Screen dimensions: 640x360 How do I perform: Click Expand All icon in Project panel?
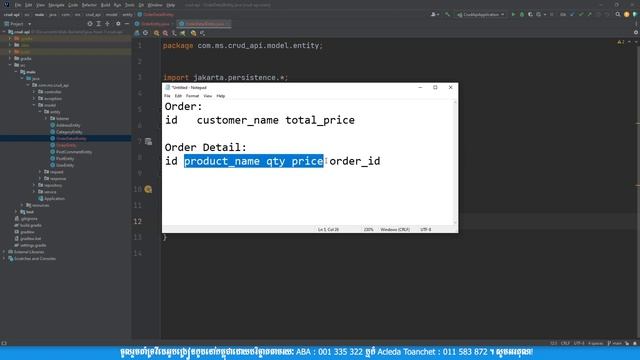click(x=99, y=24)
